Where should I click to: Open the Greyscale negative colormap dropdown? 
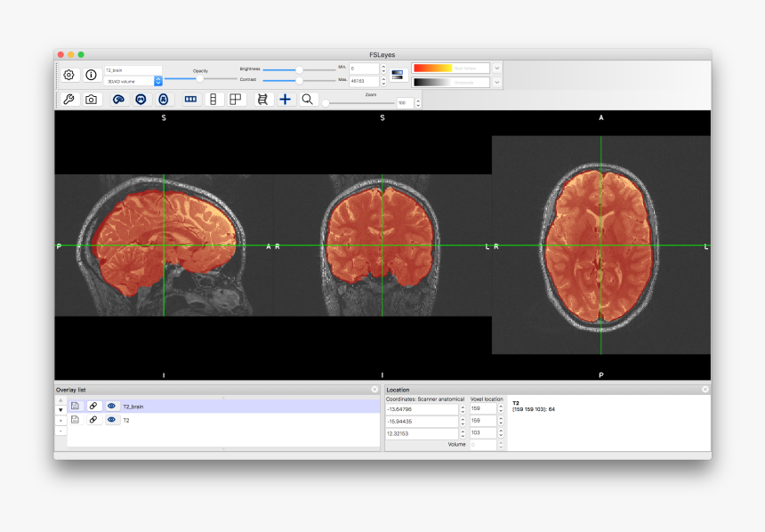click(496, 83)
